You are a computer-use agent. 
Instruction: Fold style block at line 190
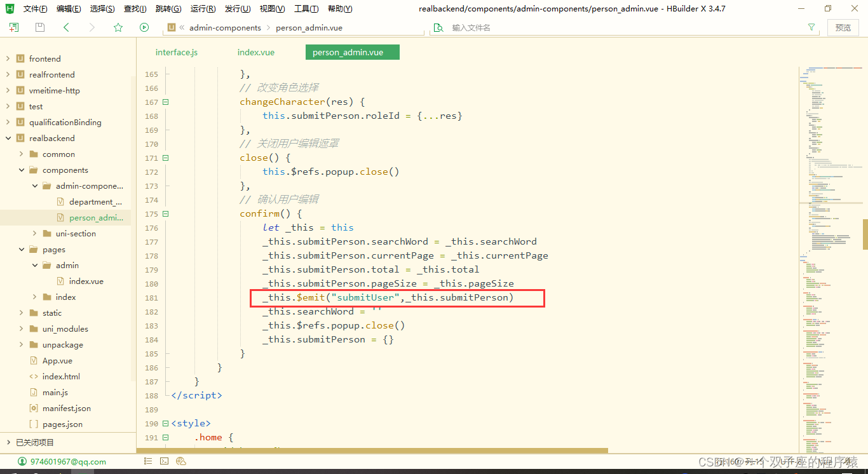pos(166,423)
